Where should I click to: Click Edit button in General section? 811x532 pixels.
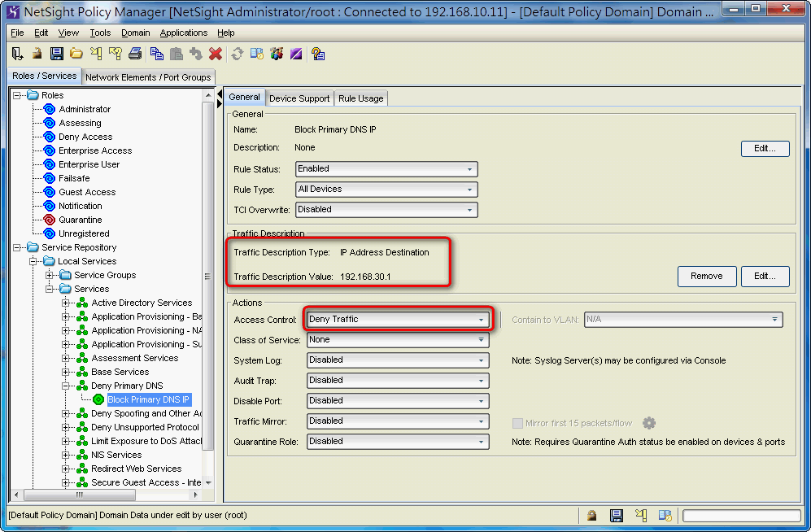(765, 148)
